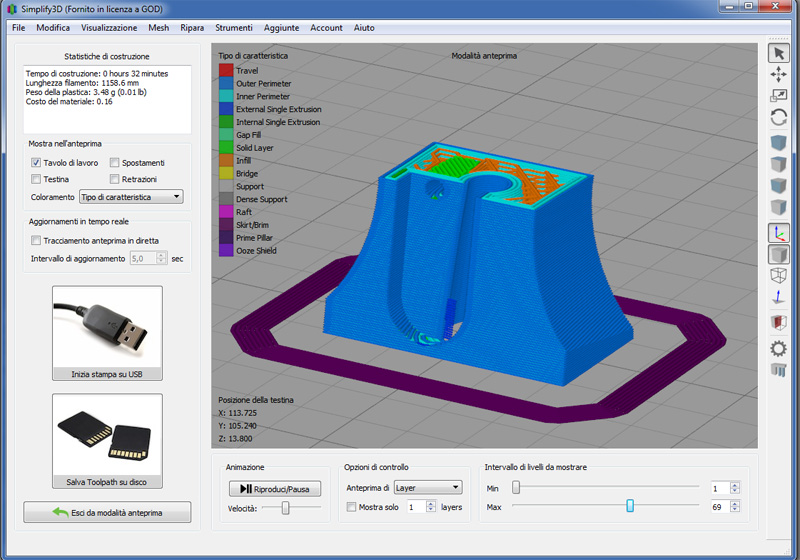The width and height of the screenshot is (800, 560).
Task: Click the Tempo di costruzione statistic line
Action: pyautogui.click(x=97, y=73)
